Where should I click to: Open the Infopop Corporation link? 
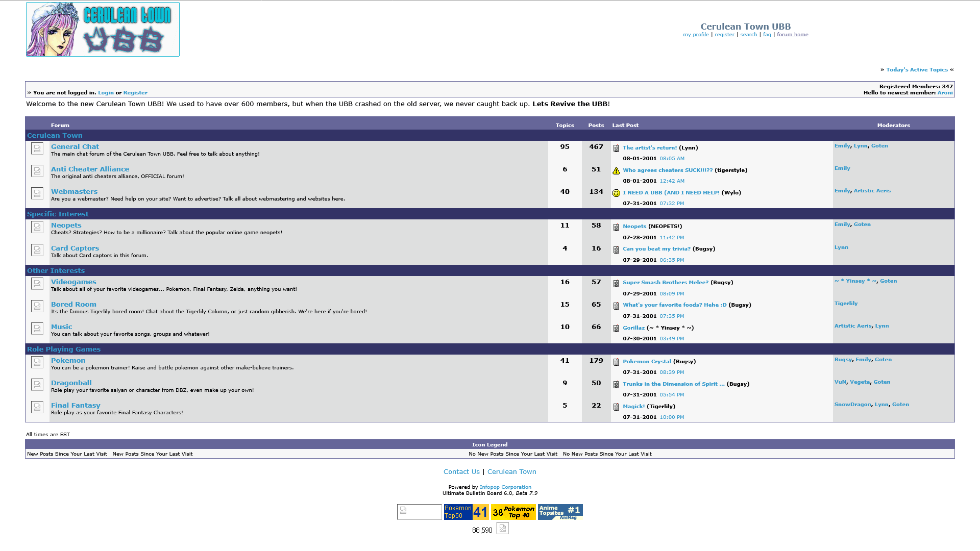pos(505,487)
